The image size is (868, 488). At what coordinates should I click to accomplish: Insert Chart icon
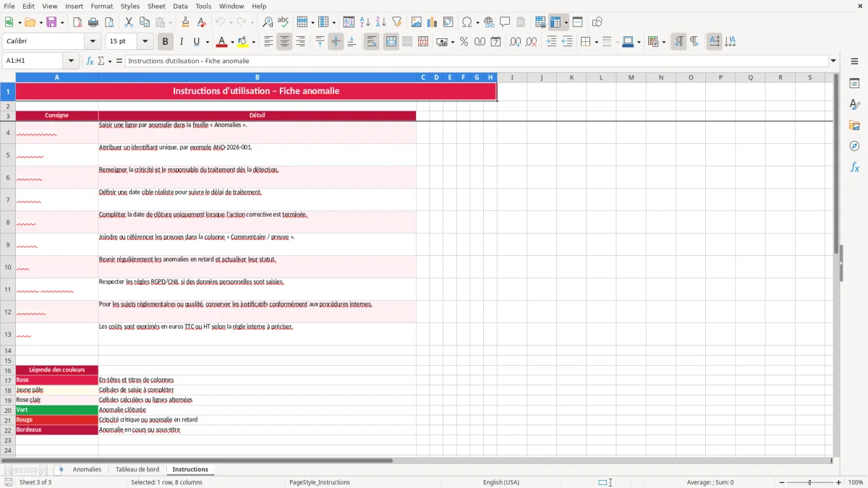point(433,22)
